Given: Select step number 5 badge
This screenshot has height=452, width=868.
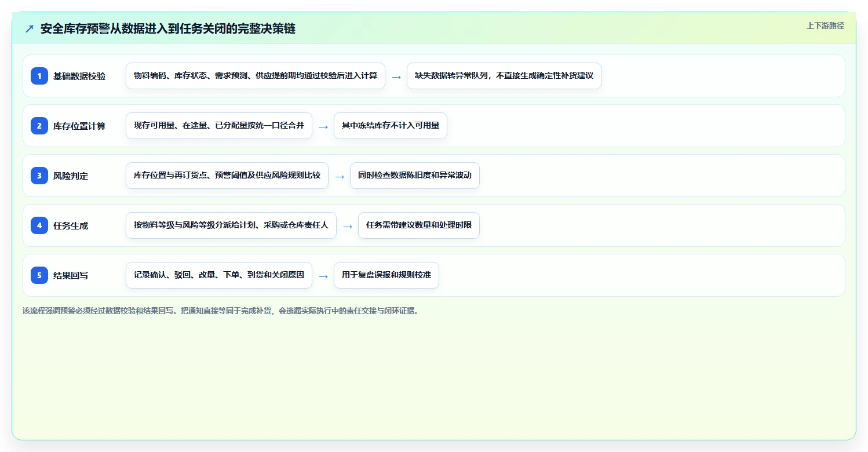Looking at the screenshot, I should click(39, 275).
